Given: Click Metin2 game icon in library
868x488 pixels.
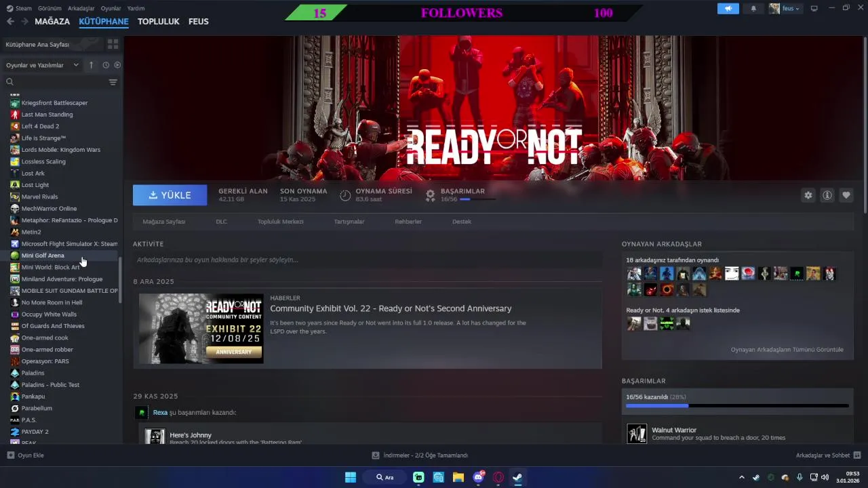Looking at the screenshot, I should coord(15,232).
